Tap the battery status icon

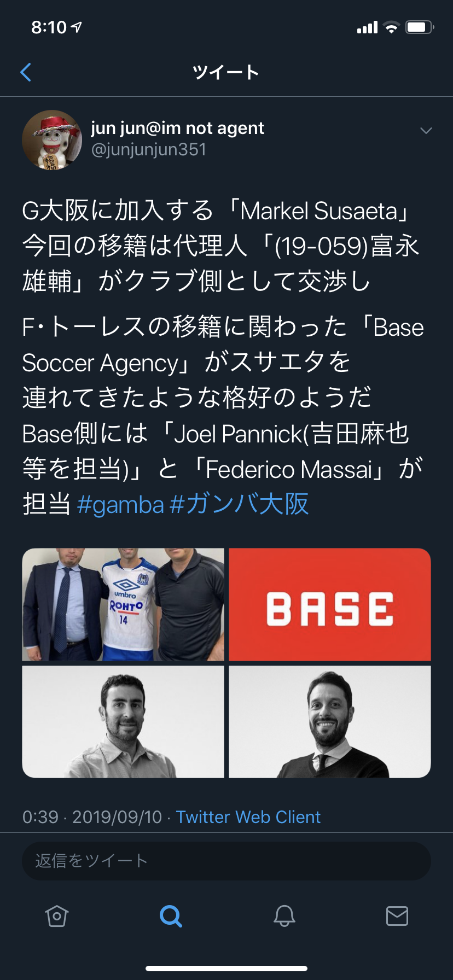tap(420, 27)
